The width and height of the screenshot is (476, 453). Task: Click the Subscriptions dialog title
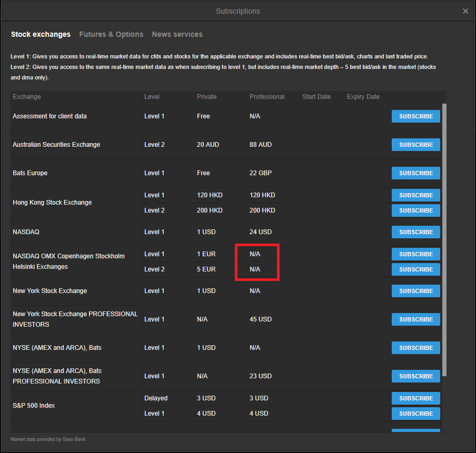[237, 11]
